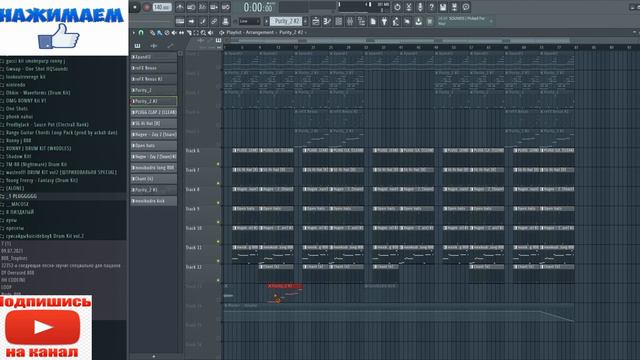Select the playlist Slip tool
This screenshot has height=360, width=640.
[181, 33]
